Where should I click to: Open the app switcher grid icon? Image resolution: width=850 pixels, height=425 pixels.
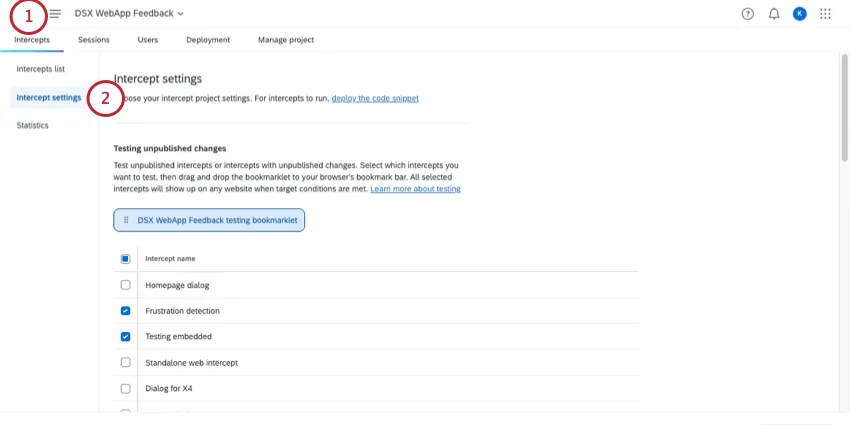[x=825, y=14]
